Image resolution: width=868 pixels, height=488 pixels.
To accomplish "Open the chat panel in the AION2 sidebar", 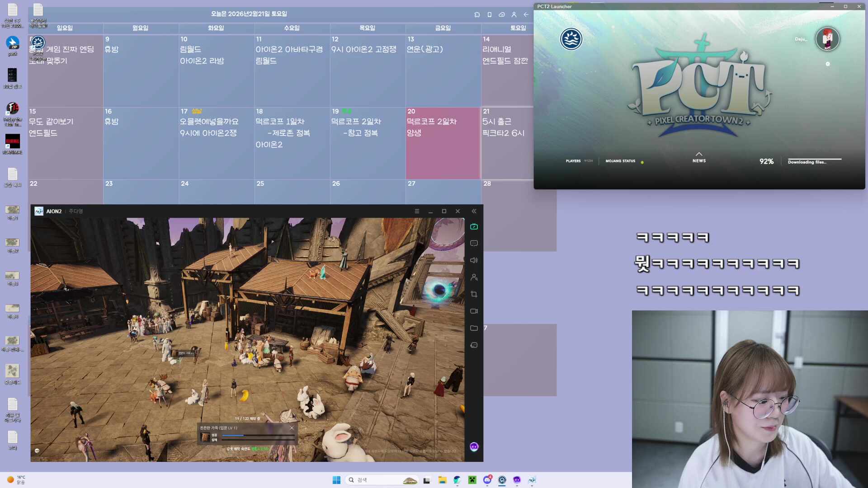I will (x=473, y=243).
